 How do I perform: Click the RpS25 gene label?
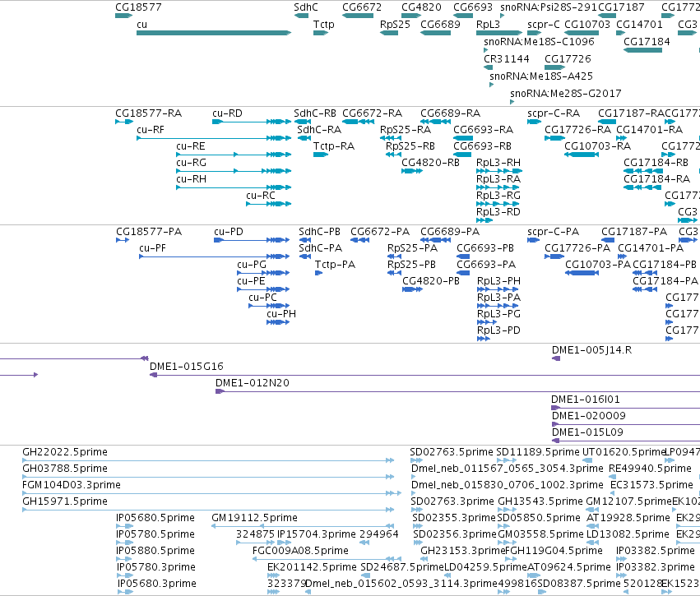395,25
